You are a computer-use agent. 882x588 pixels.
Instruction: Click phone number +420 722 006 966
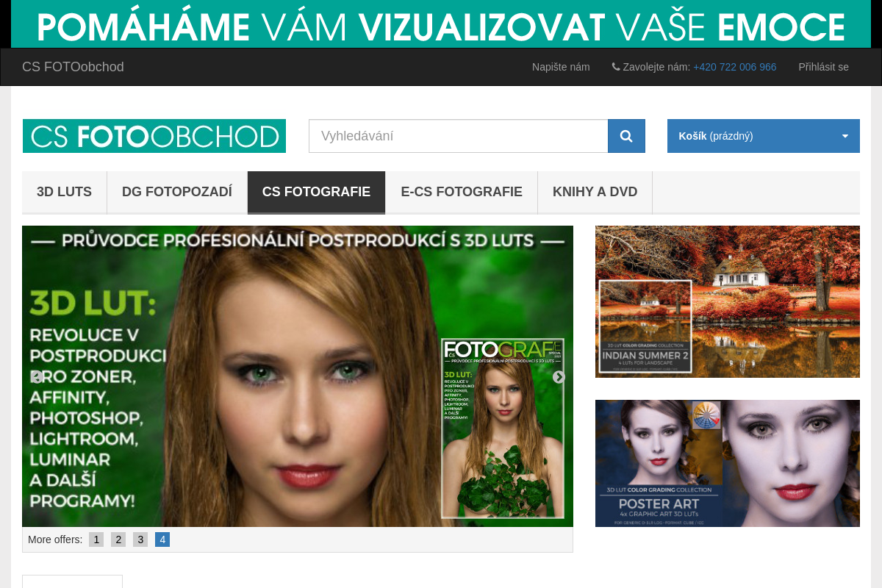point(735,67)
